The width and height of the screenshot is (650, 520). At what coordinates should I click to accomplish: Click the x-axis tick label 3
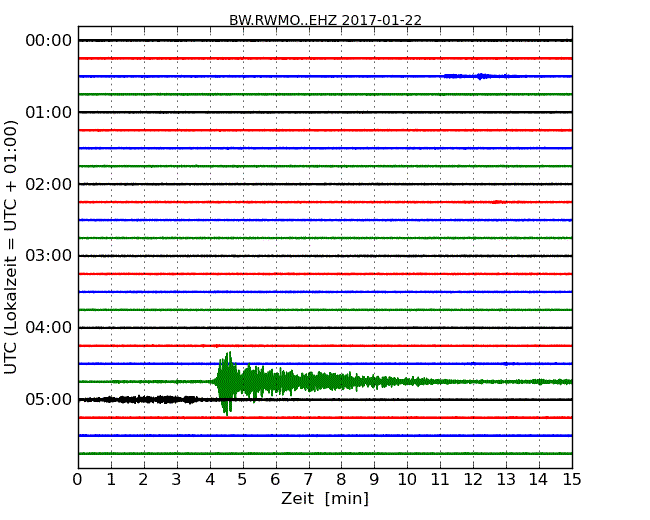177,480
